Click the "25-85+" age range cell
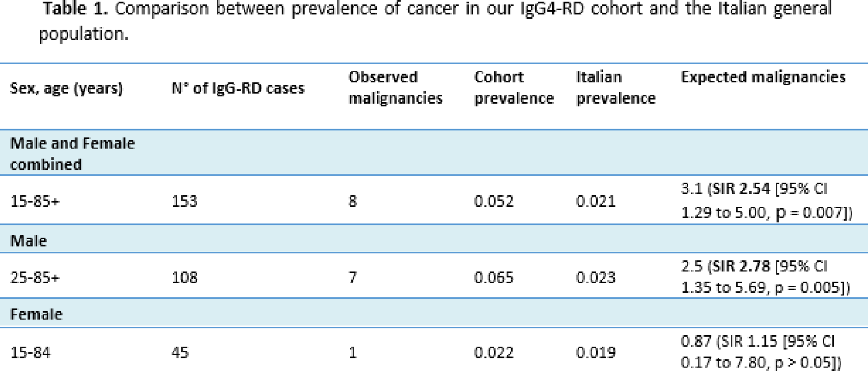The height and width of the screenshot is (371, 868). 35,278
